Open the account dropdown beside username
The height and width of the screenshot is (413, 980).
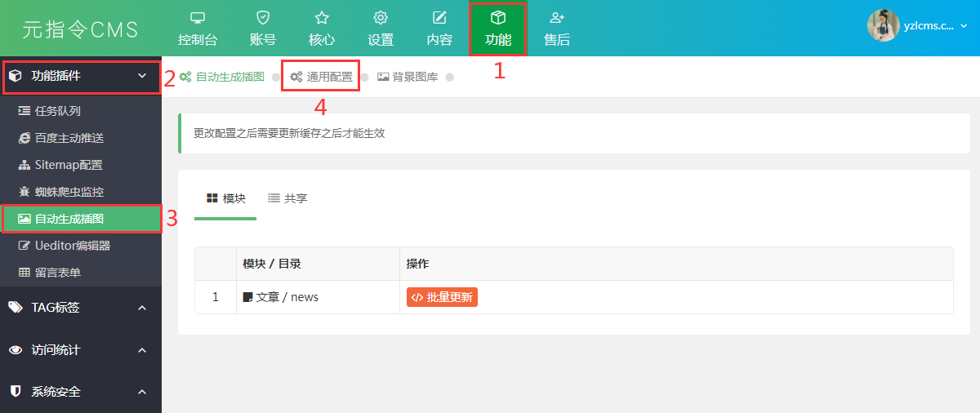pyautogui.click(x=964, y=26)
